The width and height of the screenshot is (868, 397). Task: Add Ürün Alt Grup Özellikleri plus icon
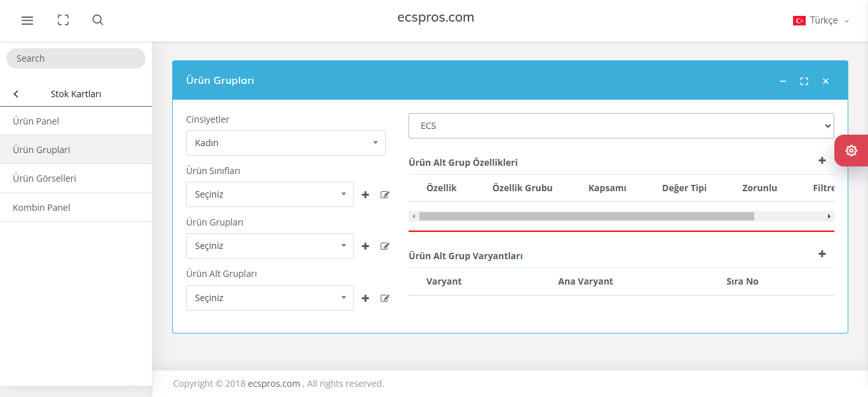click(x=822, y=161)
